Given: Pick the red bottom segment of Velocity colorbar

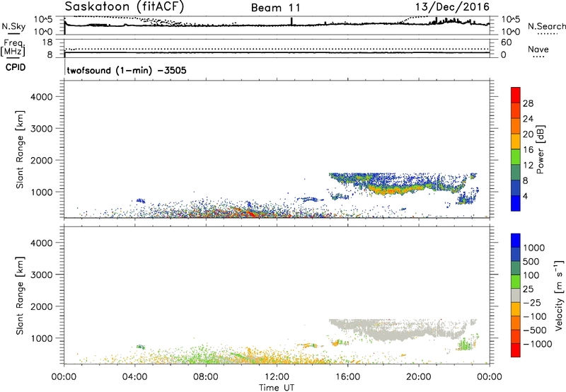Looking at the screenshot, I should (516, 350).
